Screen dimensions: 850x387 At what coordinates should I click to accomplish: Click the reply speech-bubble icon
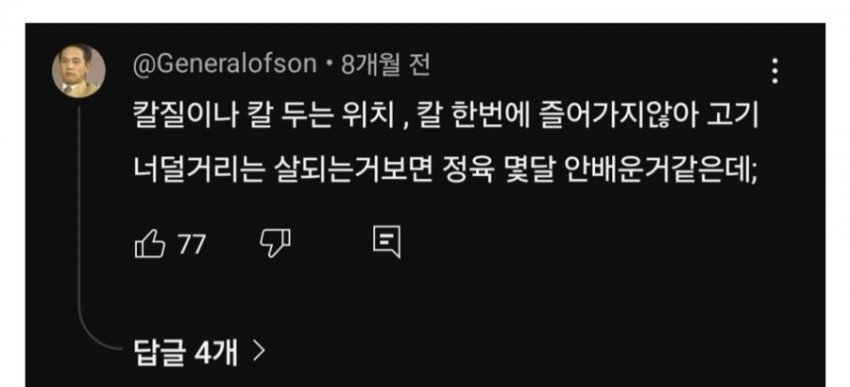tap(387, 242)
